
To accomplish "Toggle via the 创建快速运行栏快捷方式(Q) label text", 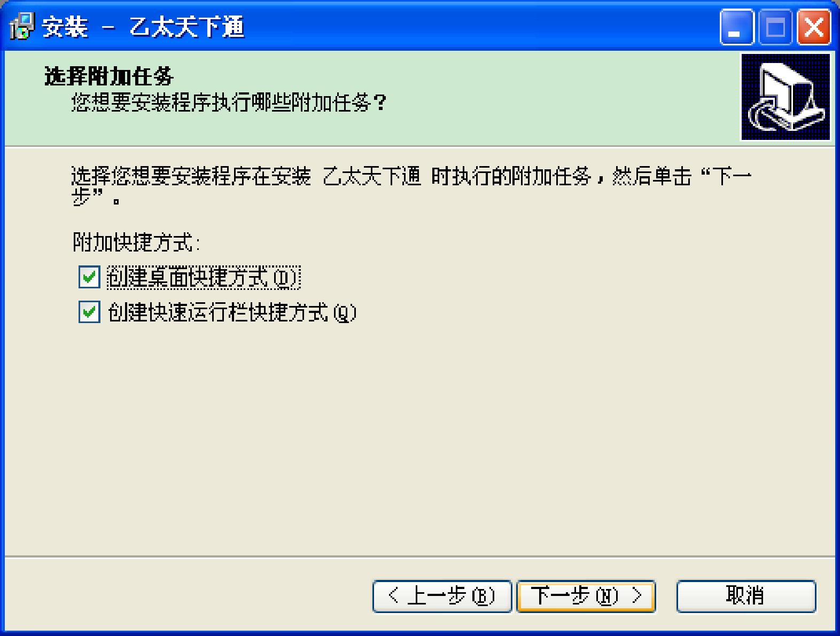I will tap(232, 312).
